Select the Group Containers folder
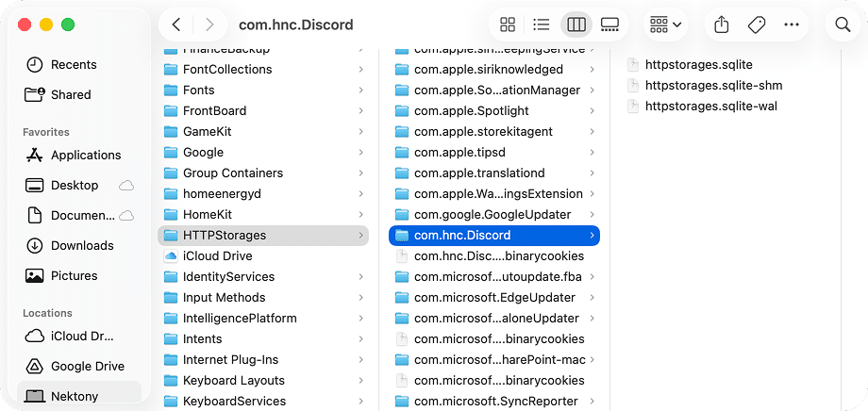 pyautogui.click(x=263, y=173)
